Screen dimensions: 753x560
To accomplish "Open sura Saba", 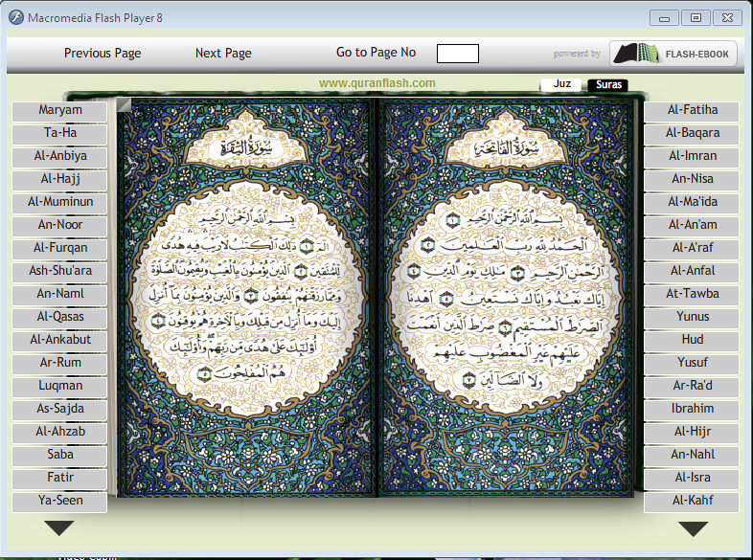I will [x=59, y=457].
